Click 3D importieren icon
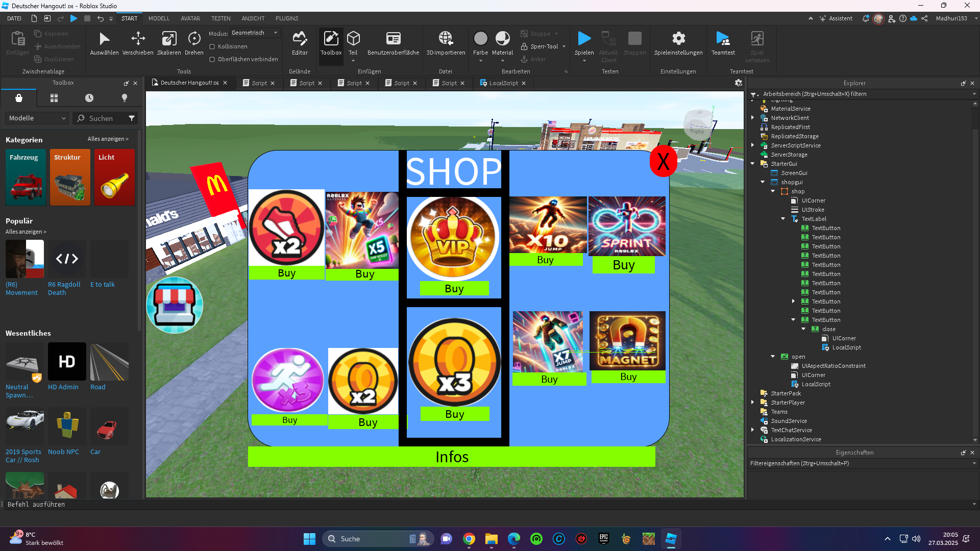Image resolution: width=980 pixels, height=551 pixels. point(446,43)
